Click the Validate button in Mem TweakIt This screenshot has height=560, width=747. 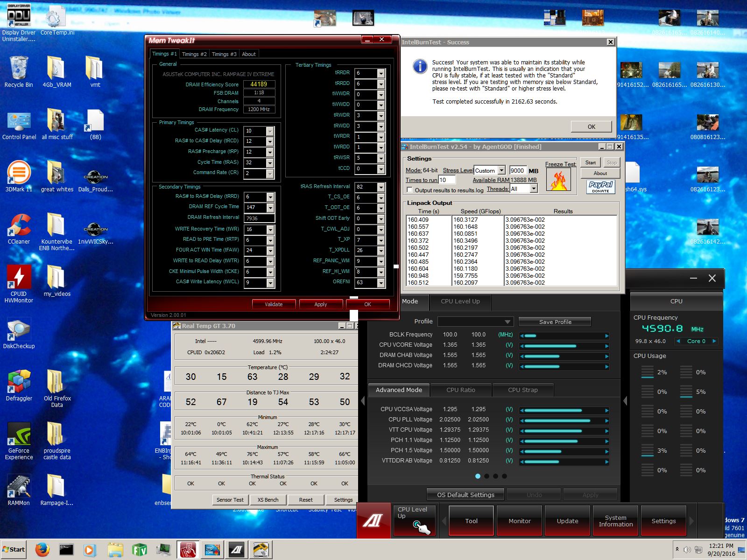click(274, 304)
